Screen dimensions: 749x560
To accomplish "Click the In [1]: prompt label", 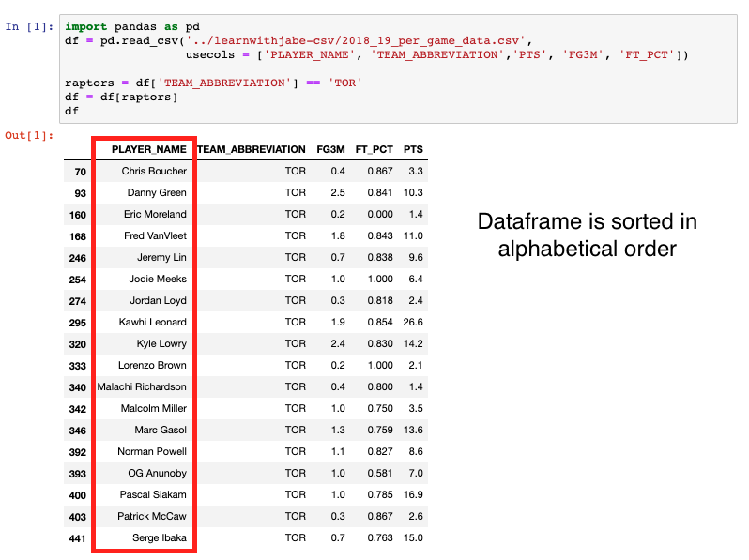I will [x=29, y=27].
